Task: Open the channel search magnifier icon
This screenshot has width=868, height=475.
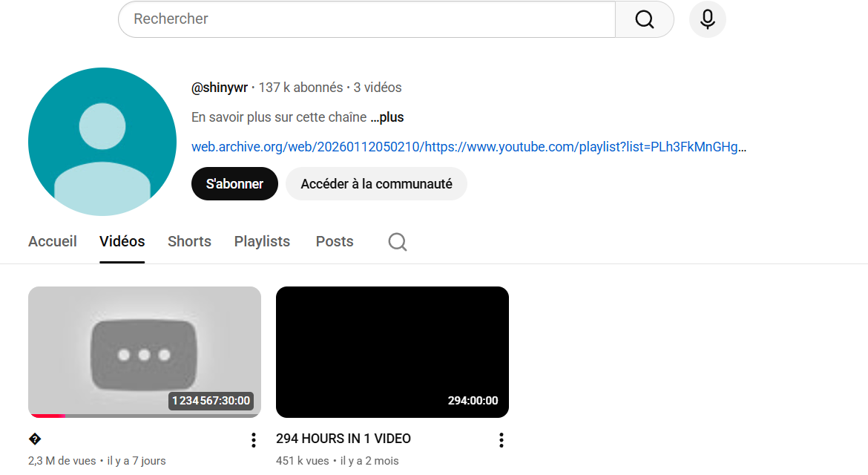Action: point(398,242)
